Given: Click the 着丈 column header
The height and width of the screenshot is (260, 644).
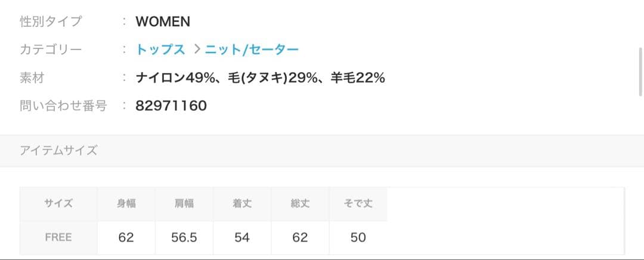Looking at the screenshot, I should click(242, 204).
